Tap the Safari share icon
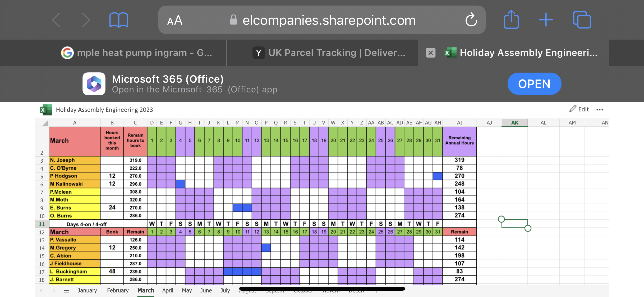Screen dimensions: 644x297 [x=511, y=20]
